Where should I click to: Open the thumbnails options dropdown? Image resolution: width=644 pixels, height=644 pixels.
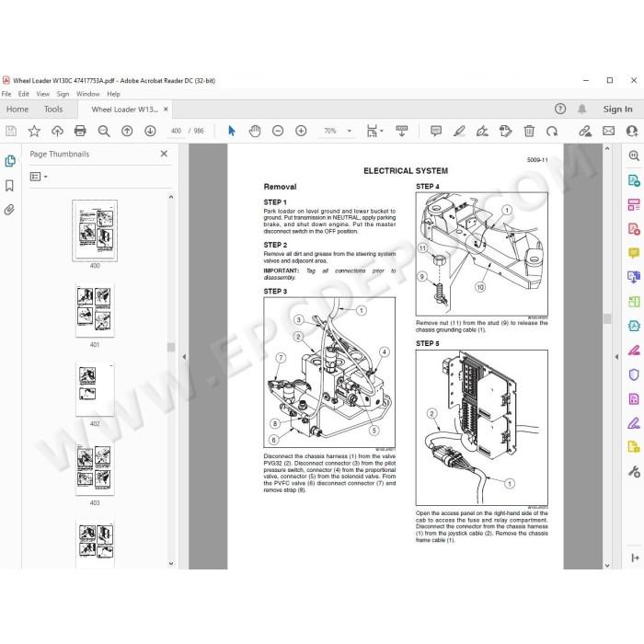pos(39,177)
